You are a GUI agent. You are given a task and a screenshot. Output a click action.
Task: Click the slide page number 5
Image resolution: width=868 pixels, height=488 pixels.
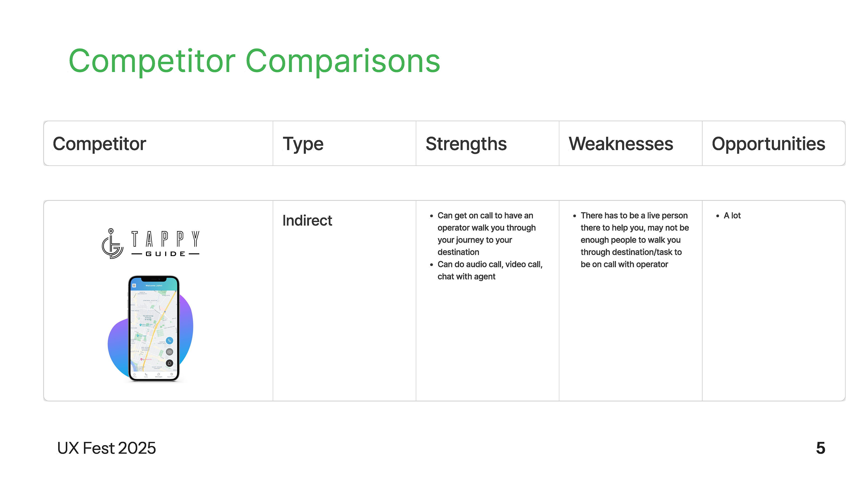[821, 448]
